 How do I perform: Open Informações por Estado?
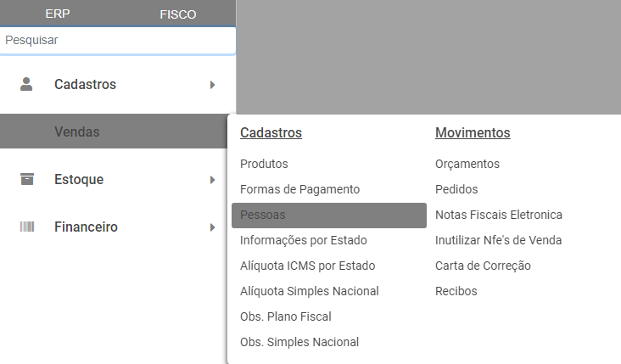tap(303, 240)
